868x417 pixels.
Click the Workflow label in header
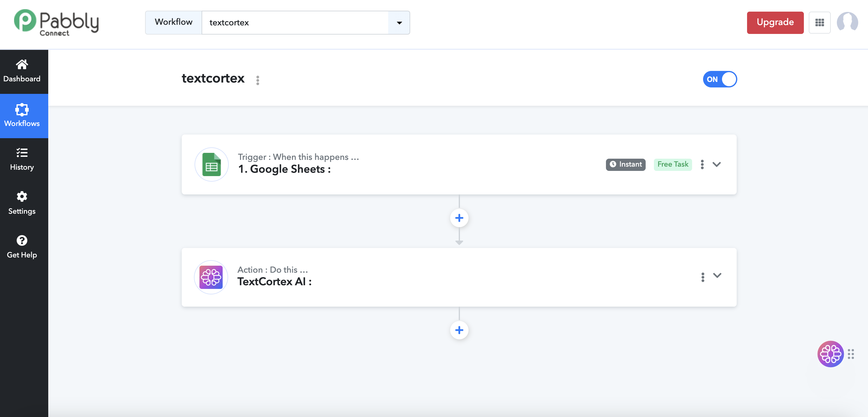pyautogui.click(x=173, y=23)
